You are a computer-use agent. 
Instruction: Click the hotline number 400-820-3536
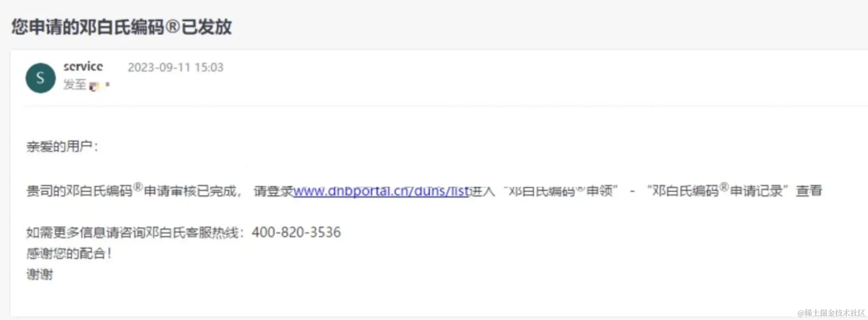(x=296, y=232)
